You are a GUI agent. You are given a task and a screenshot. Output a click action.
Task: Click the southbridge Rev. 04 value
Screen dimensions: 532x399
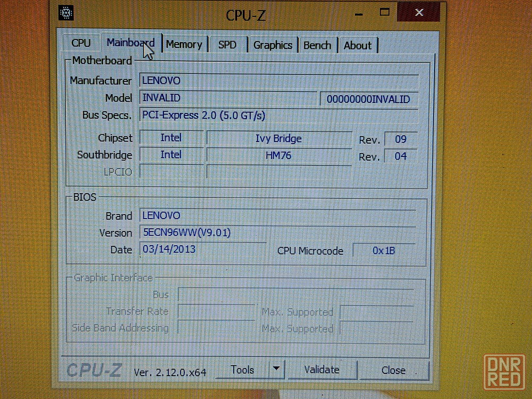401,156
